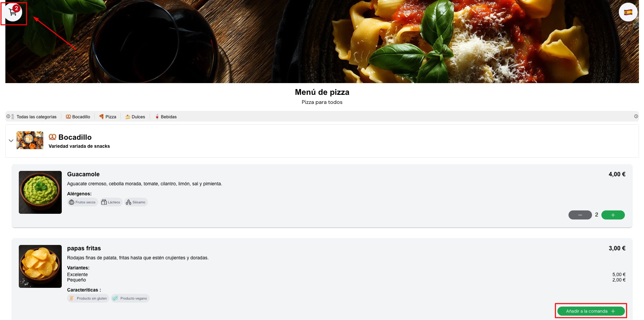Click the Producto sin gluten badge
Screen dimensions: 644x320
pyautogui.click(x=88, y=298)
